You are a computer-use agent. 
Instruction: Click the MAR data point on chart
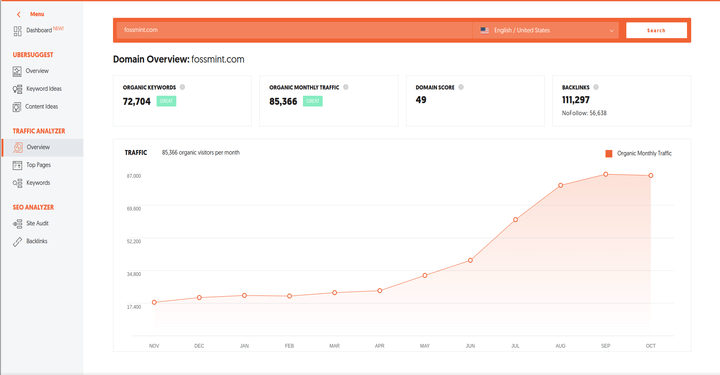[x=335, y=293]
